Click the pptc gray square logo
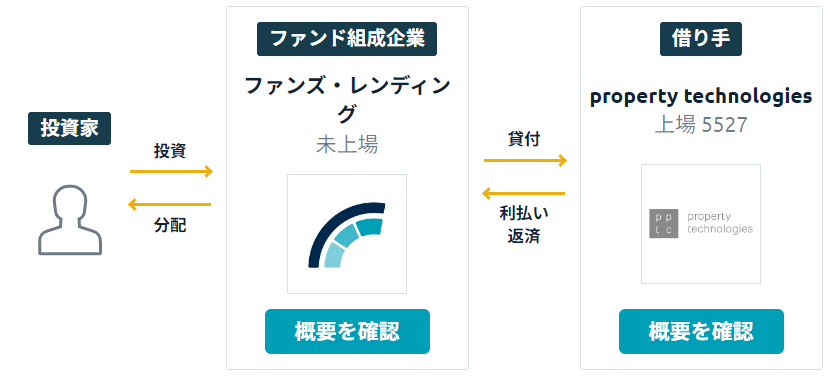Image resolution: width=828 pixels, height=376 pixels. click(x=663, y=223)
